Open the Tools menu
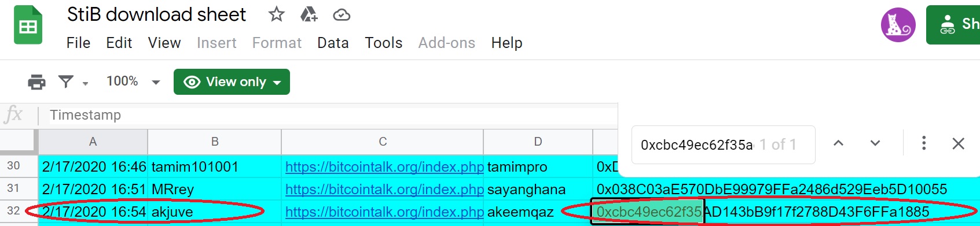 pyautogui.click(x=383, y=43)
